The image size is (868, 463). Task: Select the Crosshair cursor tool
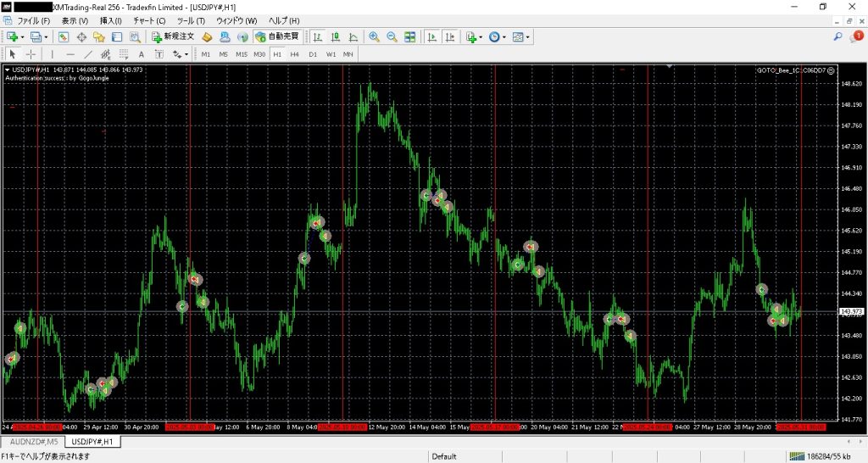tap(31, 54)
